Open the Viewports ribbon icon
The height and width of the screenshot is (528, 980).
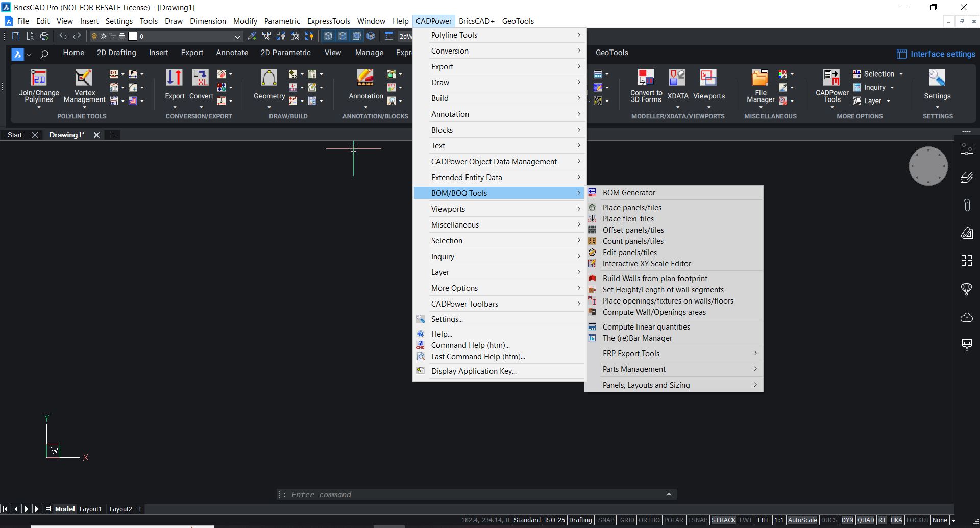(708, 78)
